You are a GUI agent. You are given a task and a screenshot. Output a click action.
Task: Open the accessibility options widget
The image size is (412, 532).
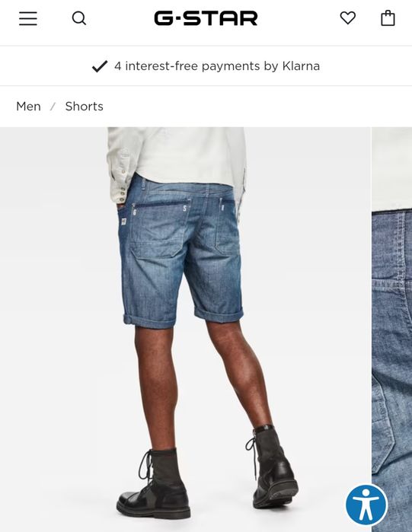(x=366, y=505)
